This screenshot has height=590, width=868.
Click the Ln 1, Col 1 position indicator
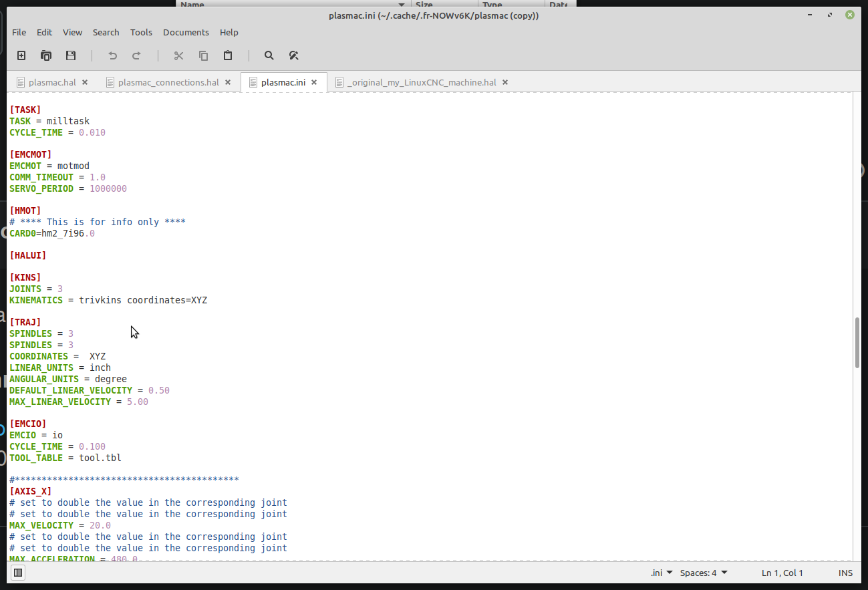click(782, 573)
